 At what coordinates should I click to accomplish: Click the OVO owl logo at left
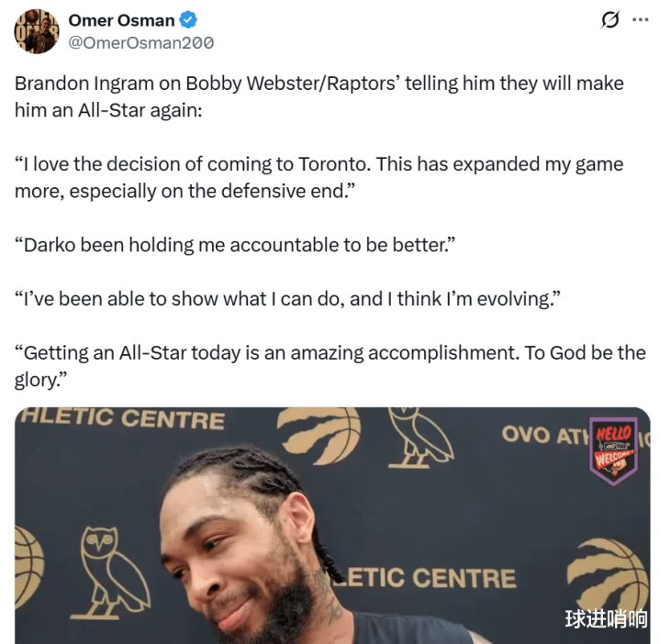pyautogui.click(x=111, y=572)
